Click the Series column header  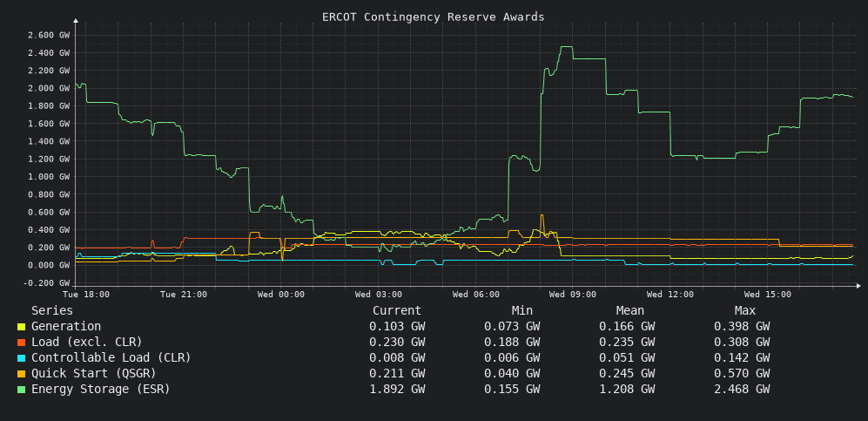tap(52, 311)
